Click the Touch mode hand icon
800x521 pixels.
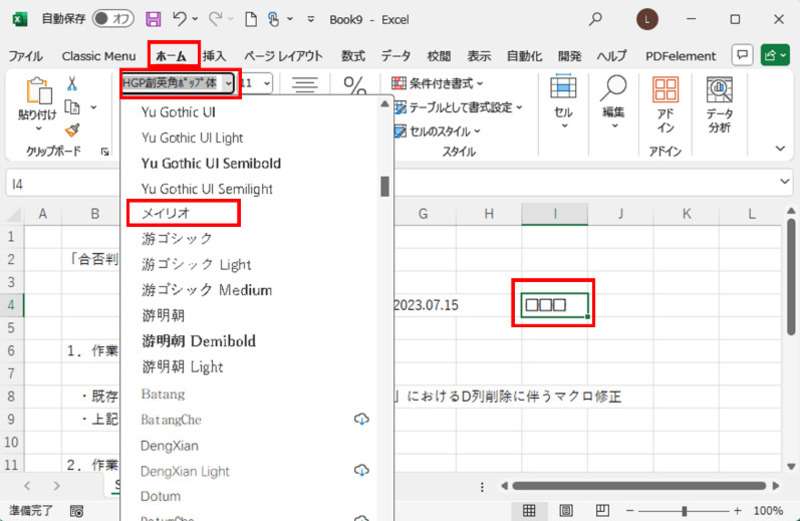pyautogui.click(x=273, y=19)
